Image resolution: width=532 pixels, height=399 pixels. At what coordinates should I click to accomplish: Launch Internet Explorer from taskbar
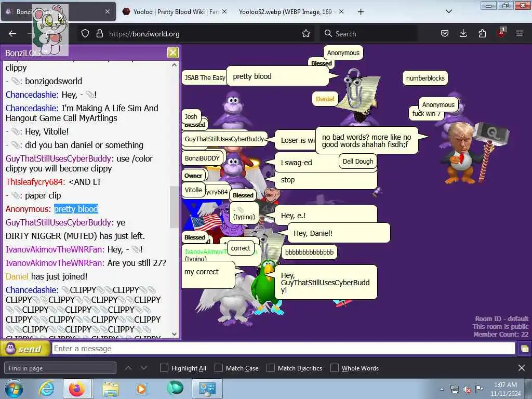click(46, 389)
